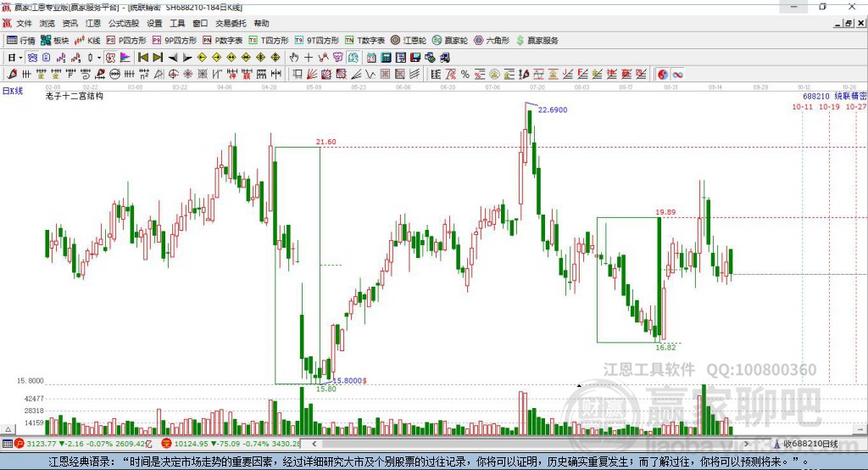Open the 江恩轮 Gann wheel
This screenshot has height=470, width=868.
pyautogui.click(x=409, y=41)
